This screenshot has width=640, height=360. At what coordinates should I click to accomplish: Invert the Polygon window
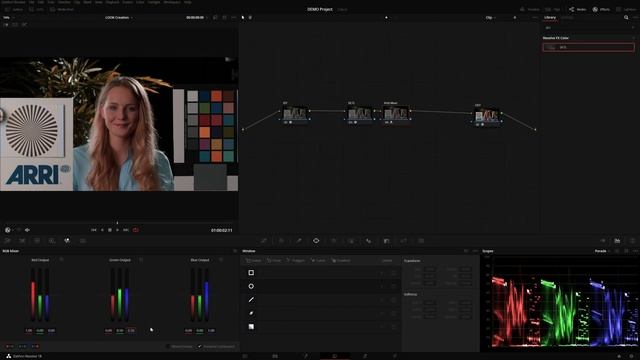(382, 300)
